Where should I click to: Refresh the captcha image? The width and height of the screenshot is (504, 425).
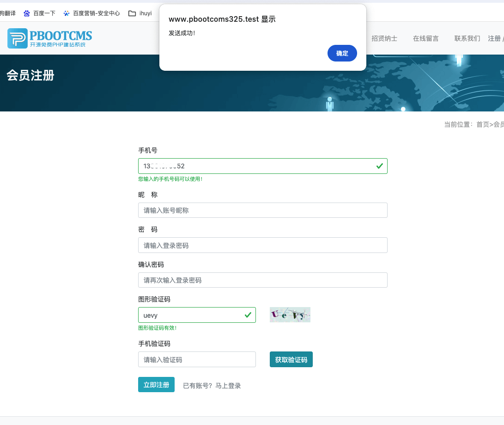[x=290, y=314]
